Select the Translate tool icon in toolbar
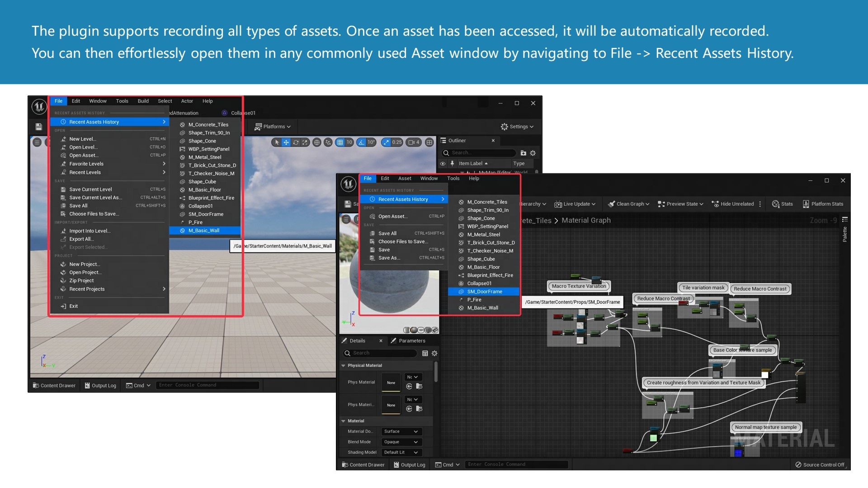 pyautogui.click(x=287, y=143)
